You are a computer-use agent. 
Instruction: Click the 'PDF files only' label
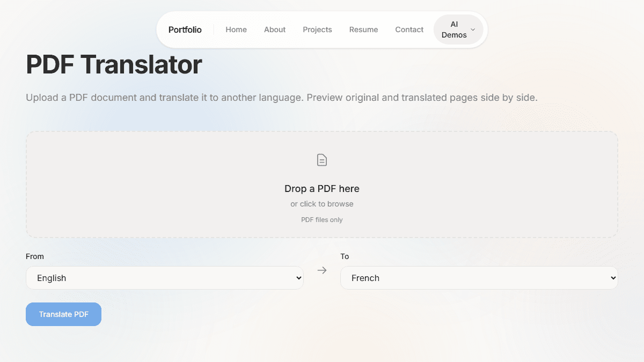[x=321, y=219]
